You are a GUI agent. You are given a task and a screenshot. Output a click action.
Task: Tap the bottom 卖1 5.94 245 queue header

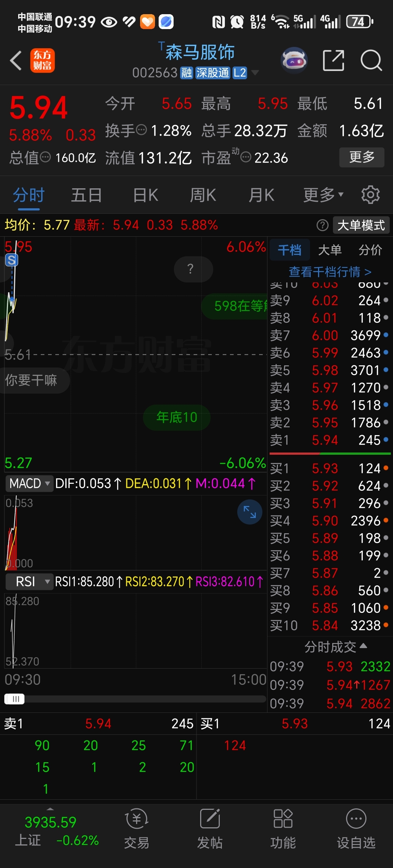pyautogui.click(x=98, y=724)
